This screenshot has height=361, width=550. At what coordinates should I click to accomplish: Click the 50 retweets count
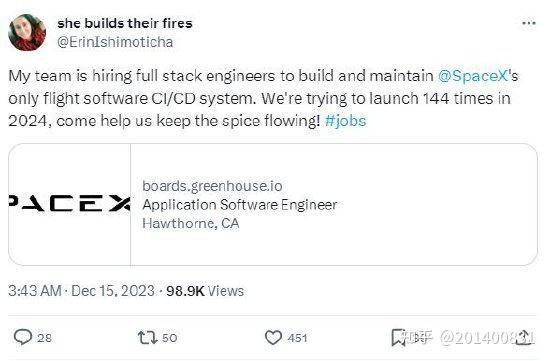[x=169, y=338]
